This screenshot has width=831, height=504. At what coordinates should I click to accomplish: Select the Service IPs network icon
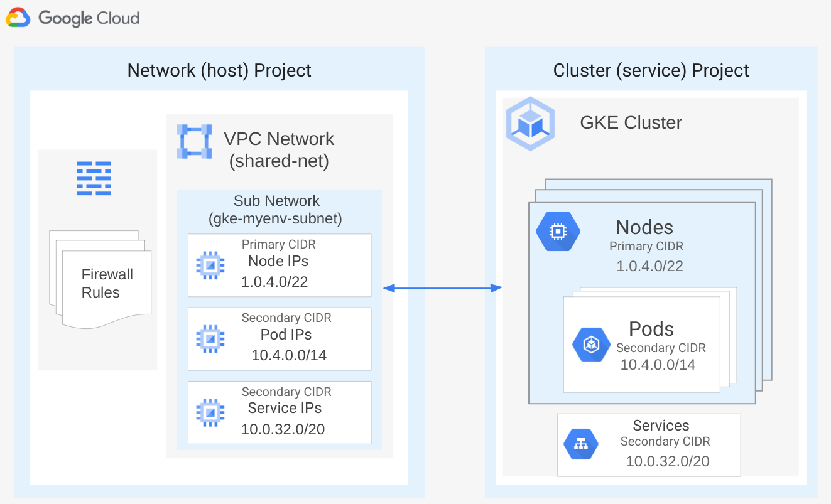coord(209,412)
